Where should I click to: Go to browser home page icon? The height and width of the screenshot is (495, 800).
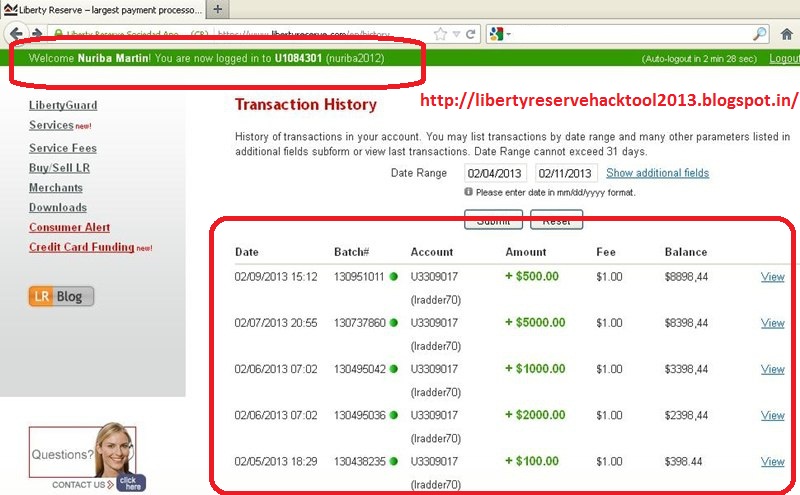(787, 34)
